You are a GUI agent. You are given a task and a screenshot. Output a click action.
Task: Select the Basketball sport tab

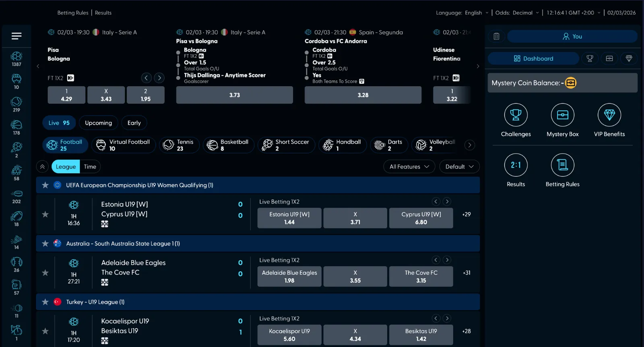(x=228, y=145)
